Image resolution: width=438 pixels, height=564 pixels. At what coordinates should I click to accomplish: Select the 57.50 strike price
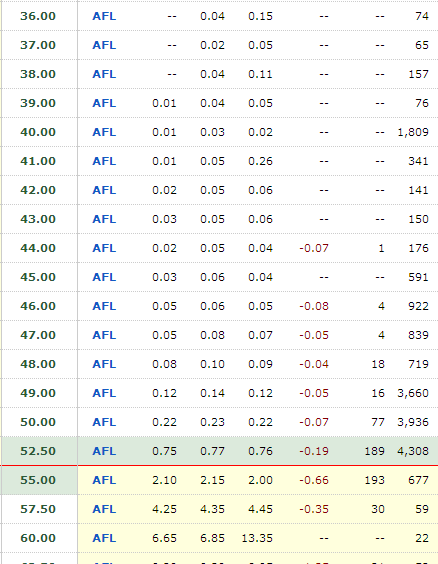[38, 509]
